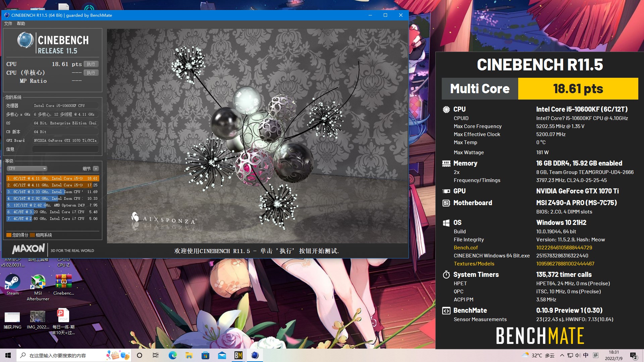Open the CPU ranking type dropdown
The image size is (644, 362).
(27, 169)
